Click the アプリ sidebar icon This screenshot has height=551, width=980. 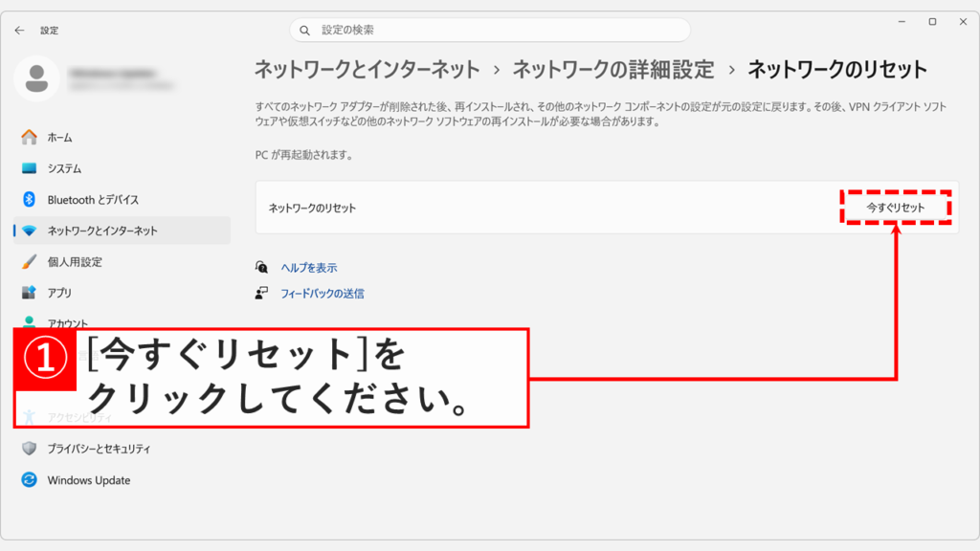pyautogui.click(x=30, y=292)
